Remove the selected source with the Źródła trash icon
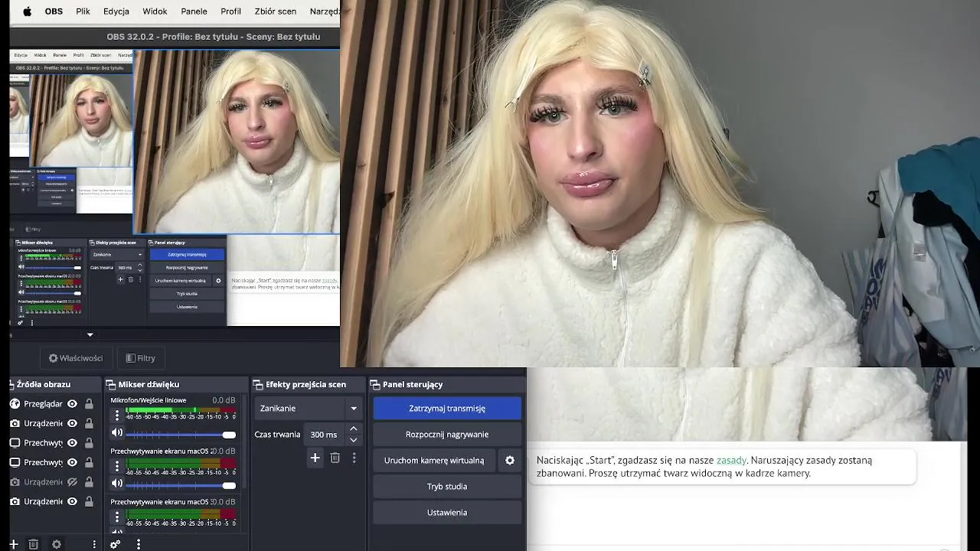This screenshot has height=551, width=980. click(x=34, y=544)
